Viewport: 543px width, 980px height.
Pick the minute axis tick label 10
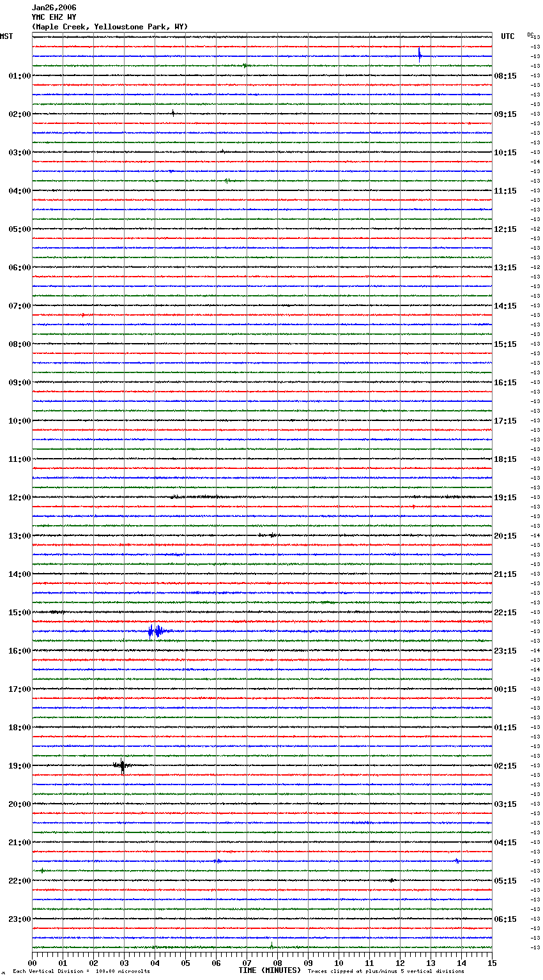point(339,963)
